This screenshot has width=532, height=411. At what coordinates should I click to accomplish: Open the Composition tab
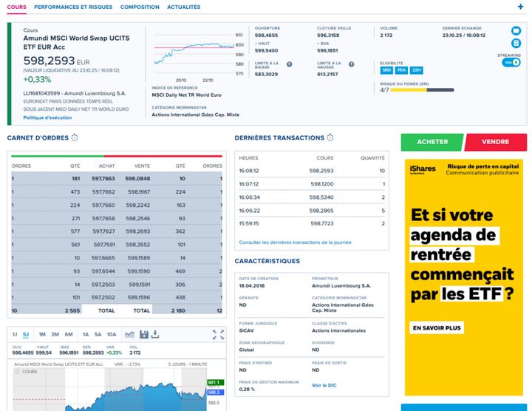tap(140, 7)
